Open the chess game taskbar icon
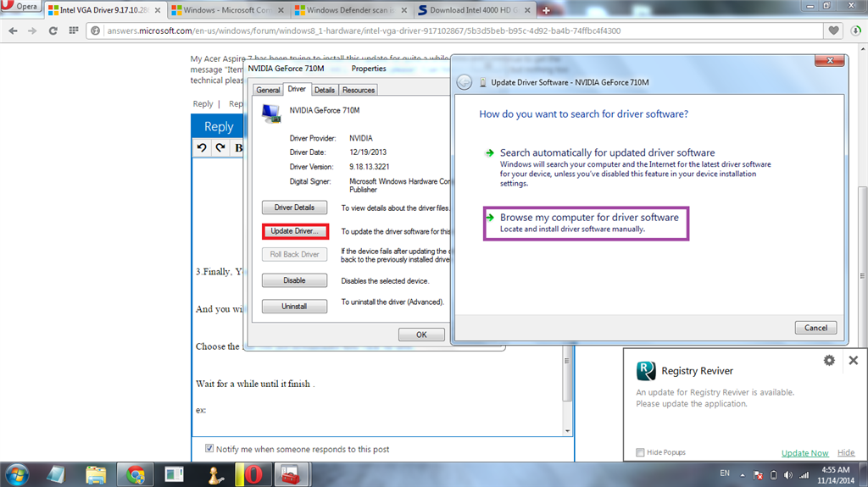 214,475
